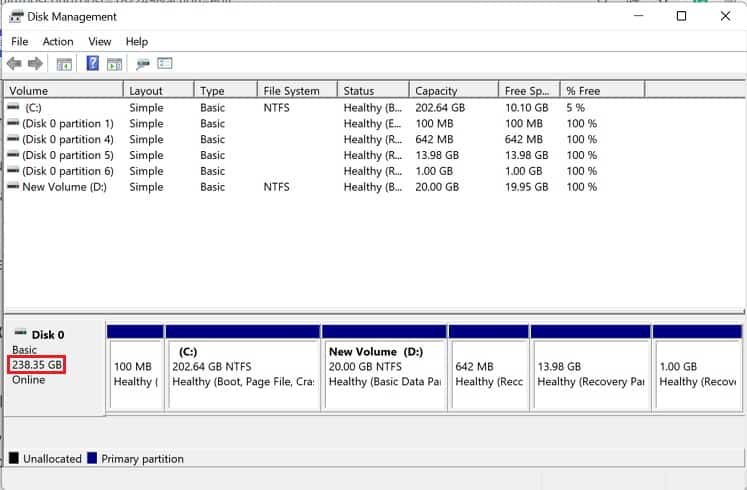Image resolution: width=747 pixels, height=490 pixels.
Task: Open the Action menu
Action: (58, 41)
